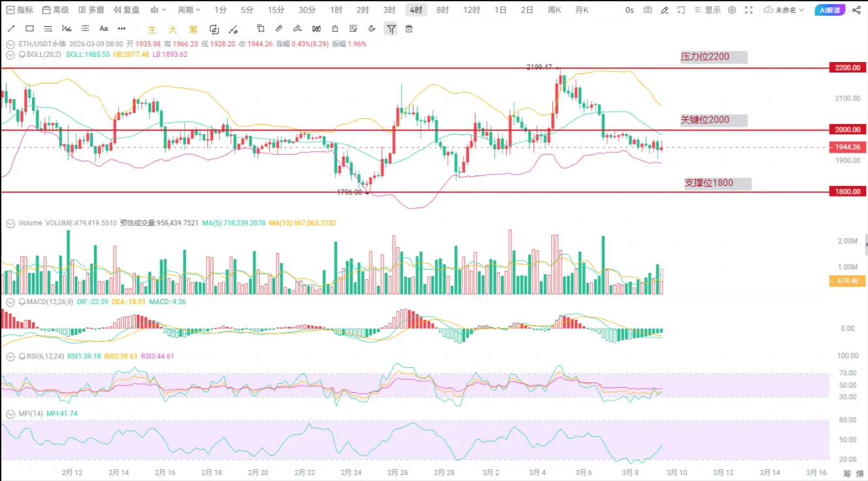The height and width of the screenshot is (481, 868).
Task: Select the rectangle shape tool
Action: coord(29,29)
